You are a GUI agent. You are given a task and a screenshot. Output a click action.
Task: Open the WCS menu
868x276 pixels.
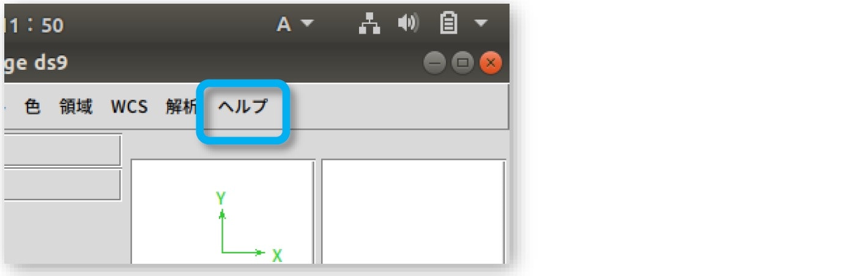click(x=129, y=106)
